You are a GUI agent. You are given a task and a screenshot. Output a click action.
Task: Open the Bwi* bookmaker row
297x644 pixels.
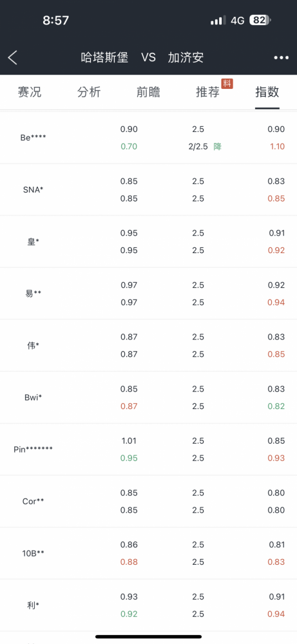(148, 397)
